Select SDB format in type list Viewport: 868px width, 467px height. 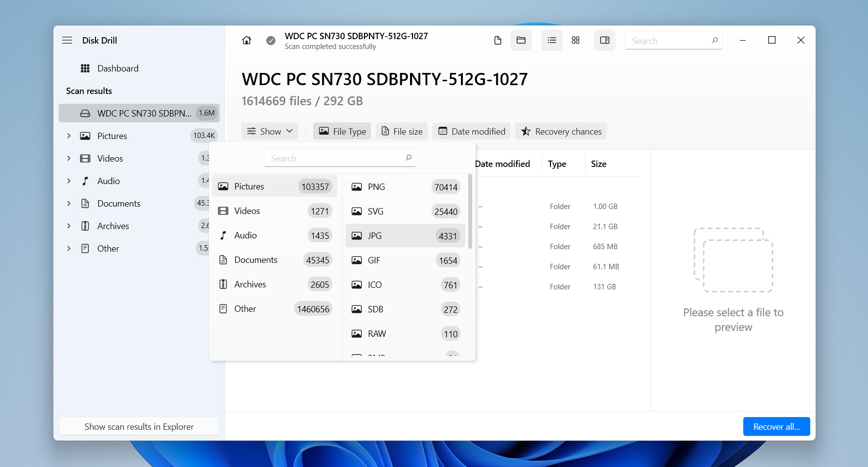tap(405, 309)
